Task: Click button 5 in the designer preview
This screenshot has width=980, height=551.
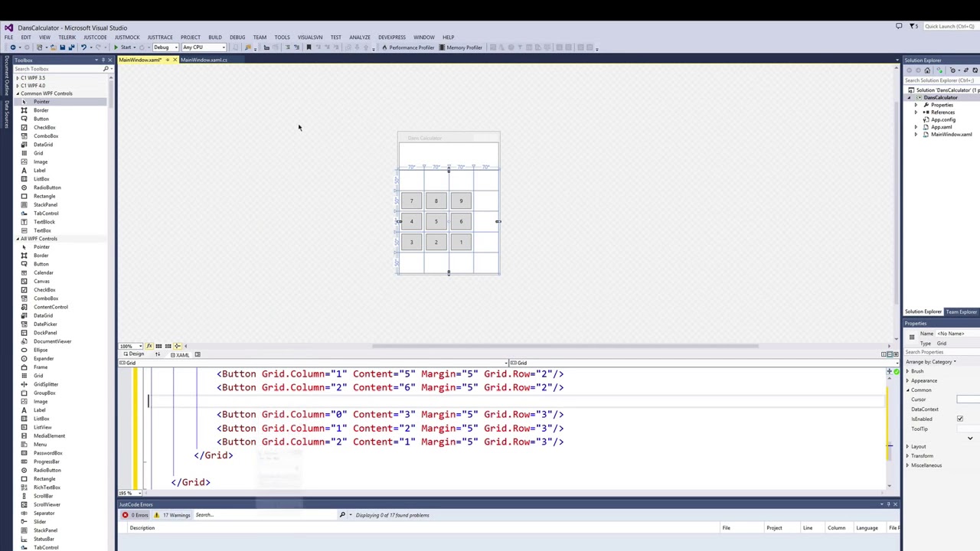Action: tap(436, 222)
